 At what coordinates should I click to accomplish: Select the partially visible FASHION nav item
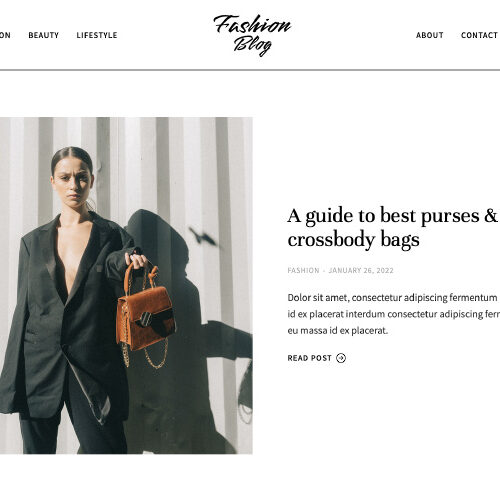pos(5,35)
